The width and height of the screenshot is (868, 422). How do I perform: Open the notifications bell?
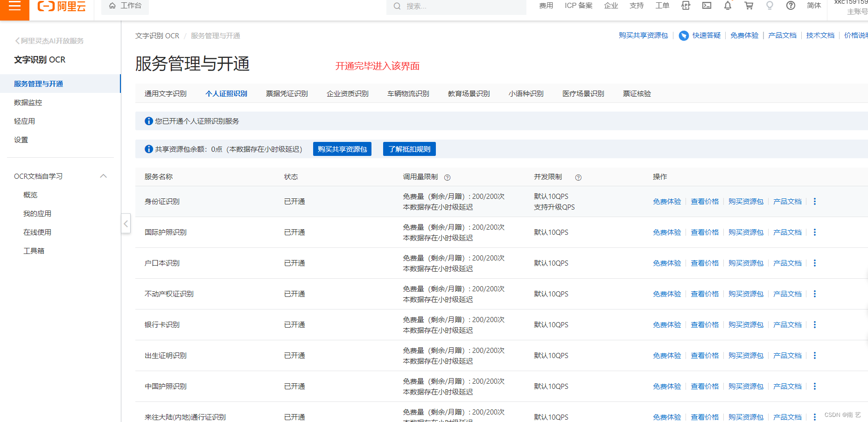point(728,6)
